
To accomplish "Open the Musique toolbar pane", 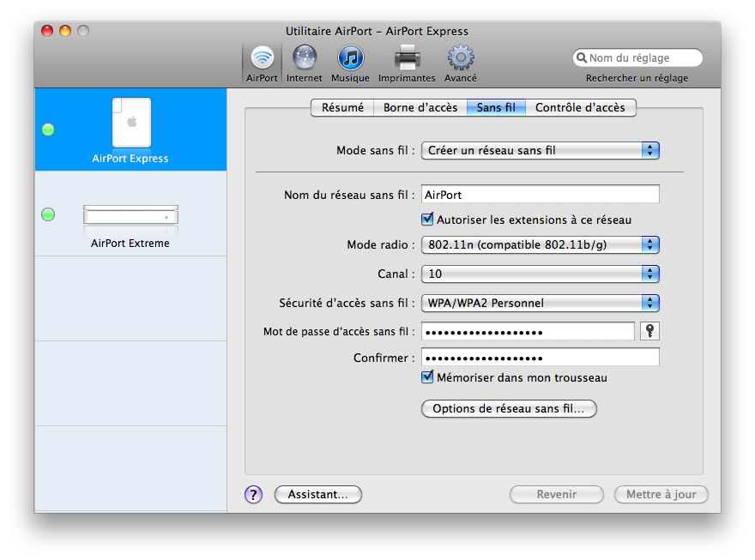I will pyautogui.click(x=350, y=63).
